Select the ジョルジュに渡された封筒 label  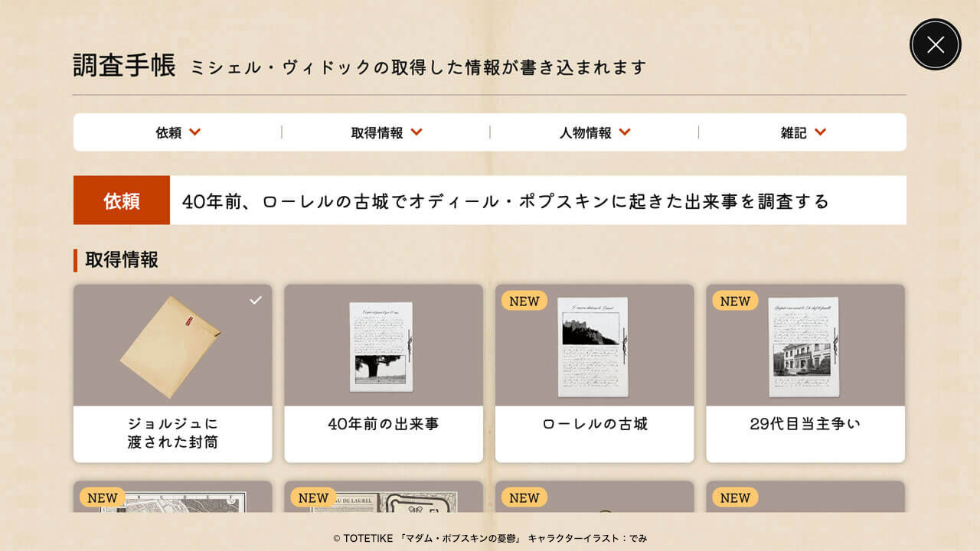pos(173,433)
